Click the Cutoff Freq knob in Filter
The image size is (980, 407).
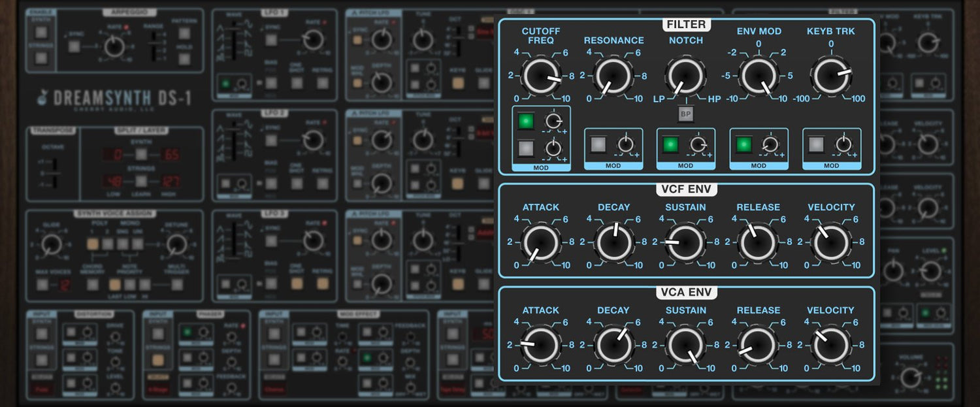coord(541,76)
